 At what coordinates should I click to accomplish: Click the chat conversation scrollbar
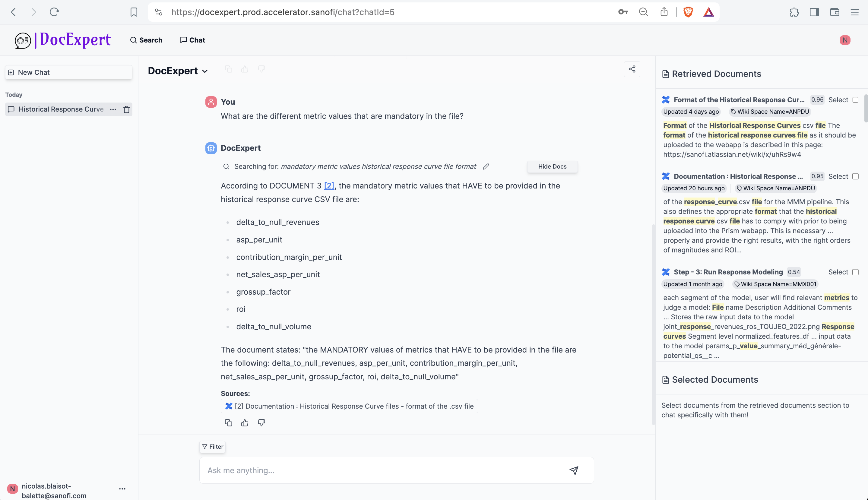[653, 324]
